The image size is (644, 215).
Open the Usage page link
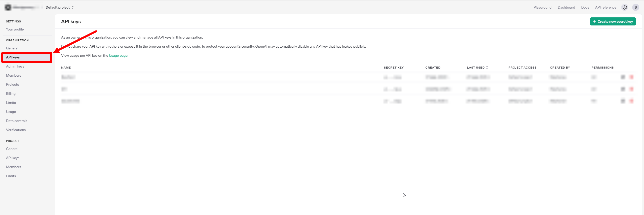tap(118, 55)
